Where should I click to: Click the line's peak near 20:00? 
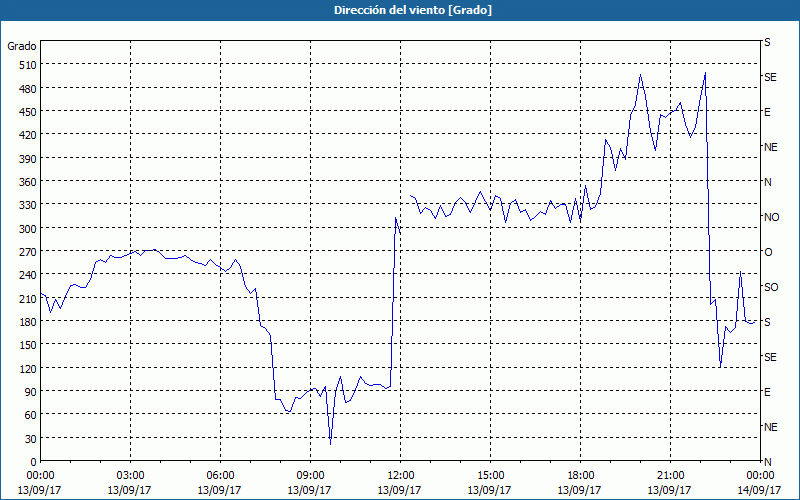tap(640, 75)
